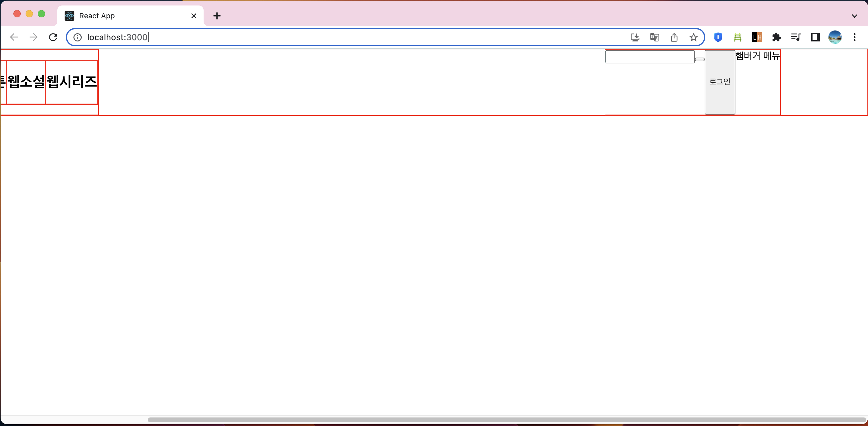Image resolution: width=868 pixels, height=426 pixels.
Task: Click the install app icon in address bar
Action: tap(635, 37)
